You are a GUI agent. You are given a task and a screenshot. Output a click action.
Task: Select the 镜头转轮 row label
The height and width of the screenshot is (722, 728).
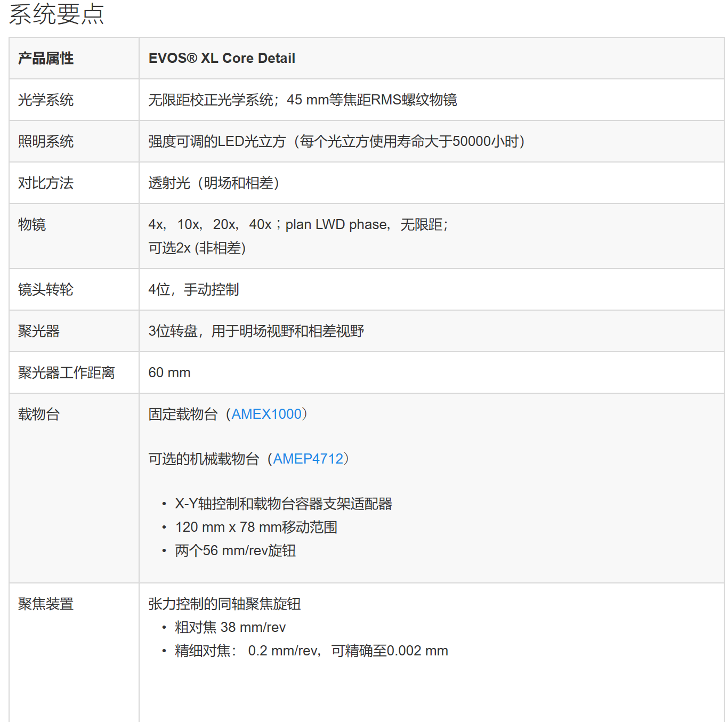click(x=46, y=289)
